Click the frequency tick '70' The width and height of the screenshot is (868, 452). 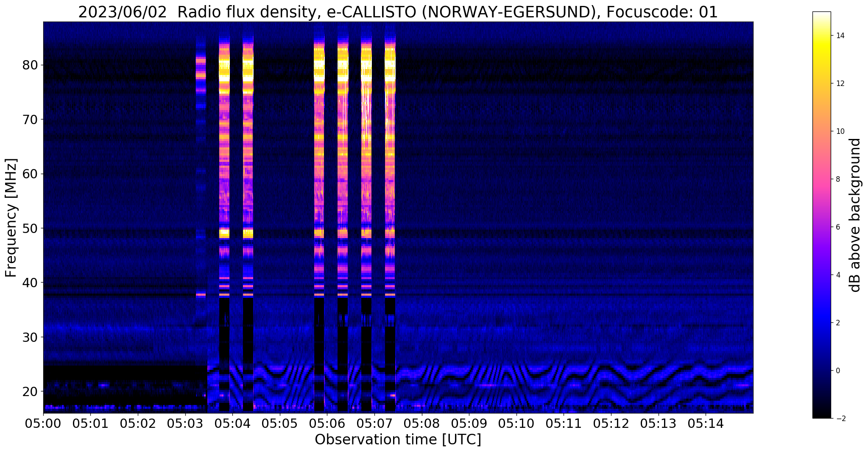click(31, 119)
